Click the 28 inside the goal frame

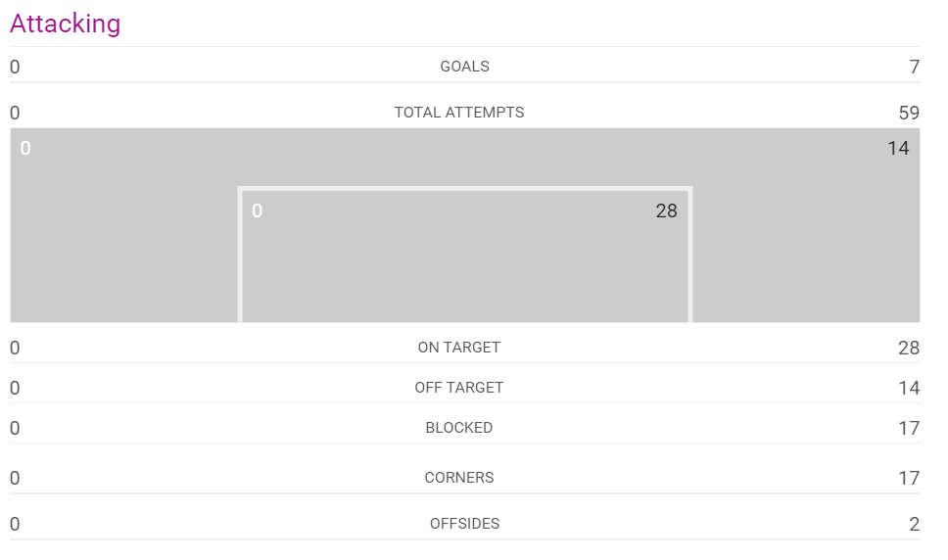(666, 210)
